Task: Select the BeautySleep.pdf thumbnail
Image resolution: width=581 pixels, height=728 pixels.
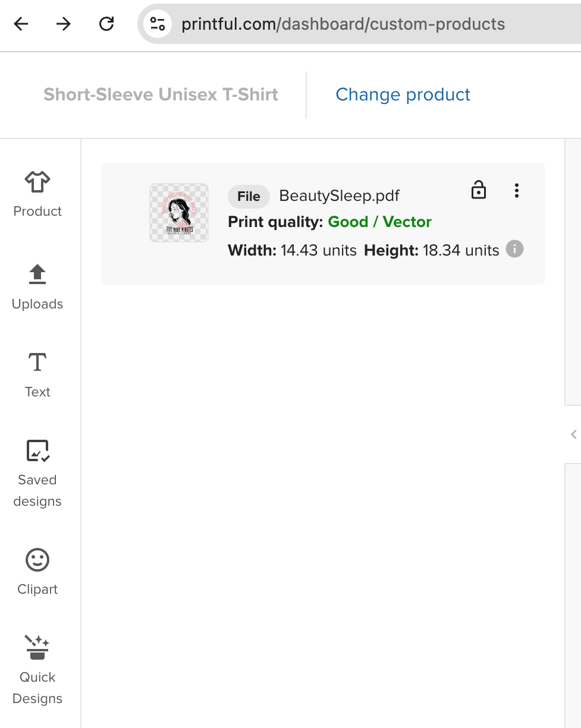Action: (179, 213)
